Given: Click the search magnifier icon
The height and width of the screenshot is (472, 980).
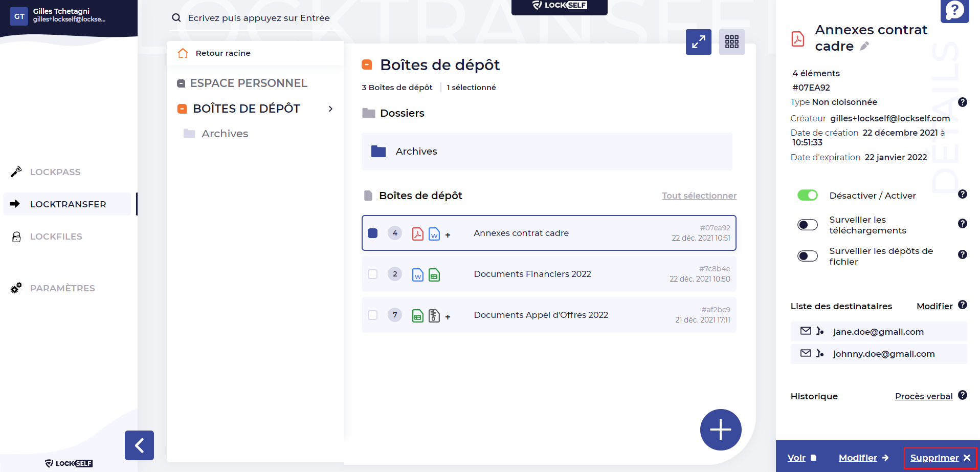Looking at the screenshot, I should click(176, 18).
